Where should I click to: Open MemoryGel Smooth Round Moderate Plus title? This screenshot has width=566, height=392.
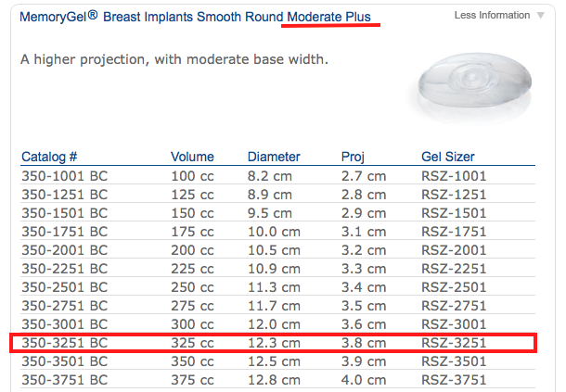coord(195,17)
